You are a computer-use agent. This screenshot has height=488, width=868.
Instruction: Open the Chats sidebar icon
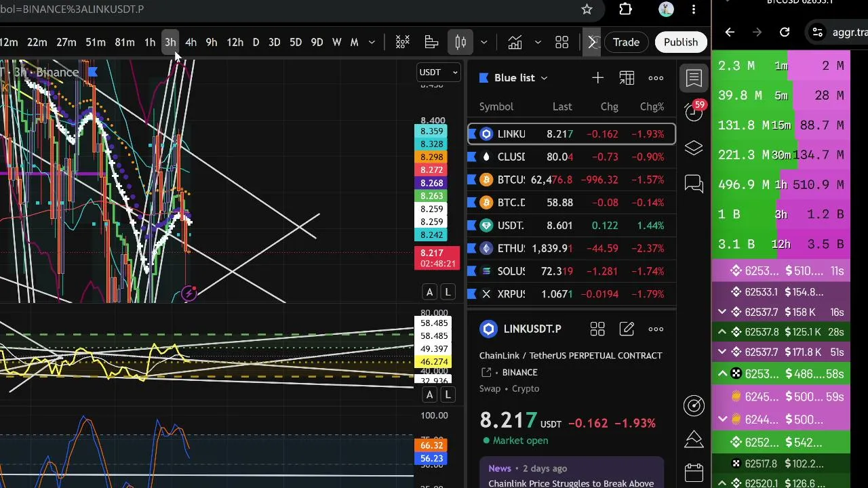tap(694, 184)
